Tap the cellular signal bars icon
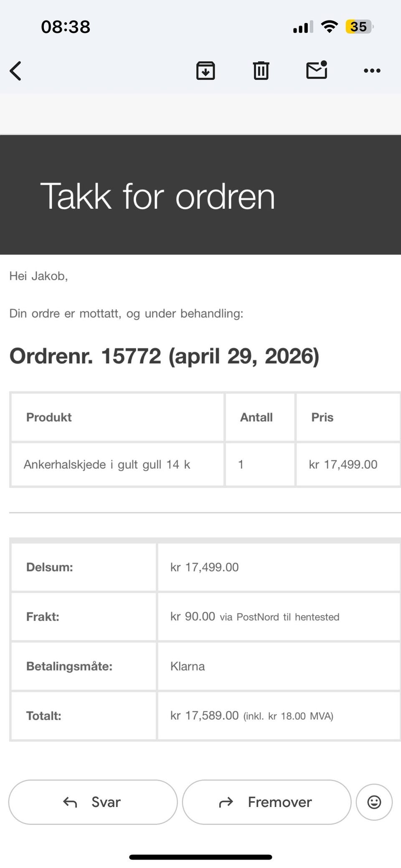Viewport: 401px width, 868px height. tap(303, 28)
